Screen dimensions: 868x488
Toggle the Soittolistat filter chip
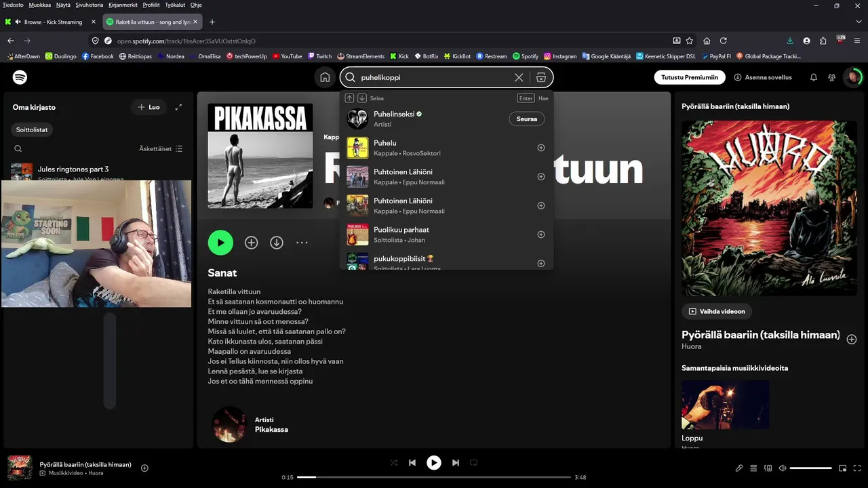tap(32, 129)
